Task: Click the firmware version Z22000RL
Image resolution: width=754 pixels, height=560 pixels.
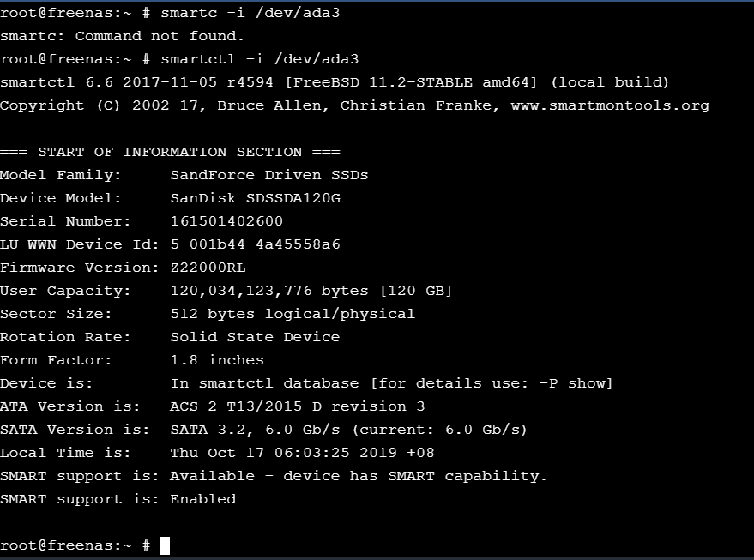Action: [208, 268]
